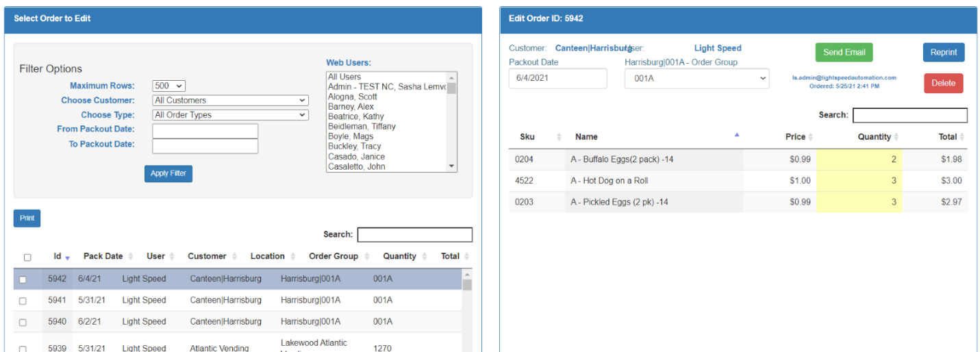
Task: Sort order list by Pack Date column
Action: coord(108,256)
